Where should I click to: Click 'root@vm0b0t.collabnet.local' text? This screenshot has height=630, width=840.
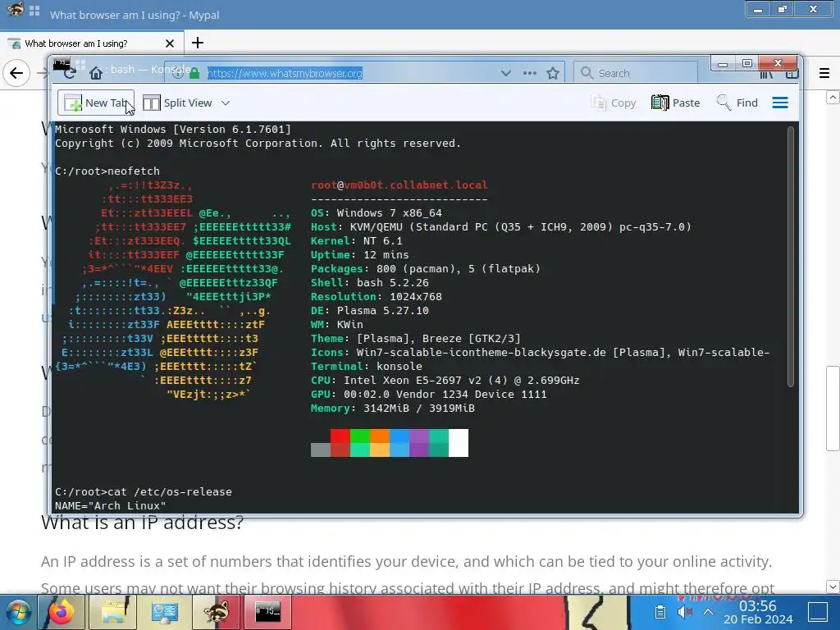pyautogui.click(x=399, y=185)
